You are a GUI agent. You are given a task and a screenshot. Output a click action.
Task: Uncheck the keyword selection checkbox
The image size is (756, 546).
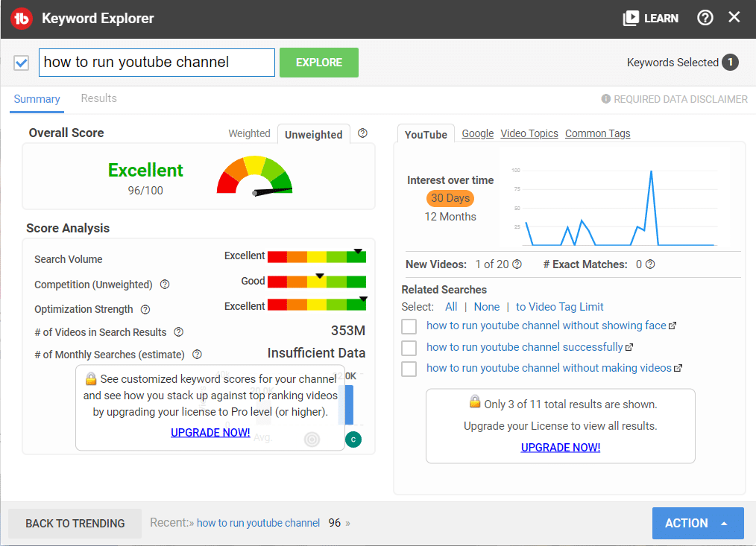click(22, 63)
